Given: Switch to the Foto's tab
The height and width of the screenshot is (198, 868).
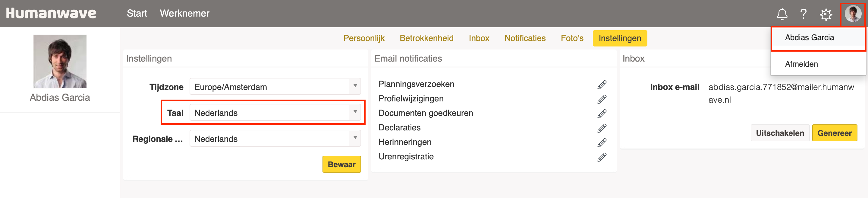Looking at the screenshot, I should (x=572, y=38).
